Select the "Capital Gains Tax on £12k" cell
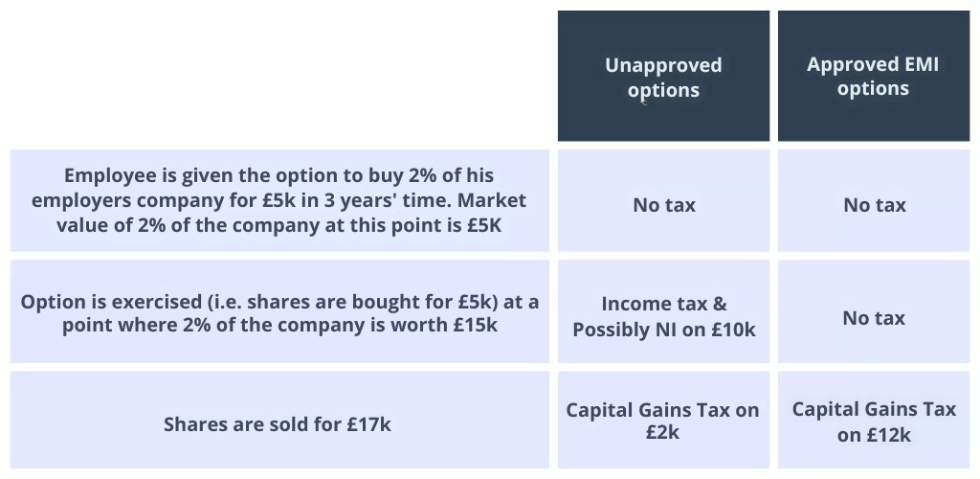This screenshot has width=980, height=479. pos(874,422)
